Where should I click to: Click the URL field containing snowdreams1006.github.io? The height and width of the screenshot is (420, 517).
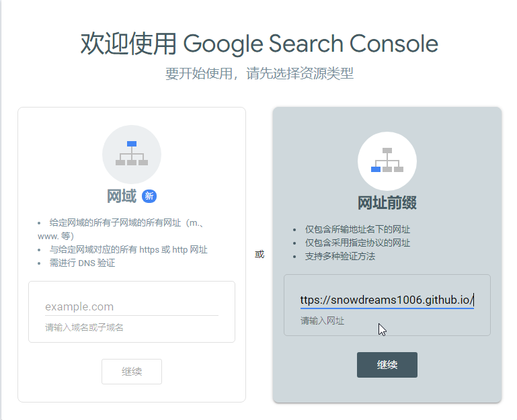(387, 300)
